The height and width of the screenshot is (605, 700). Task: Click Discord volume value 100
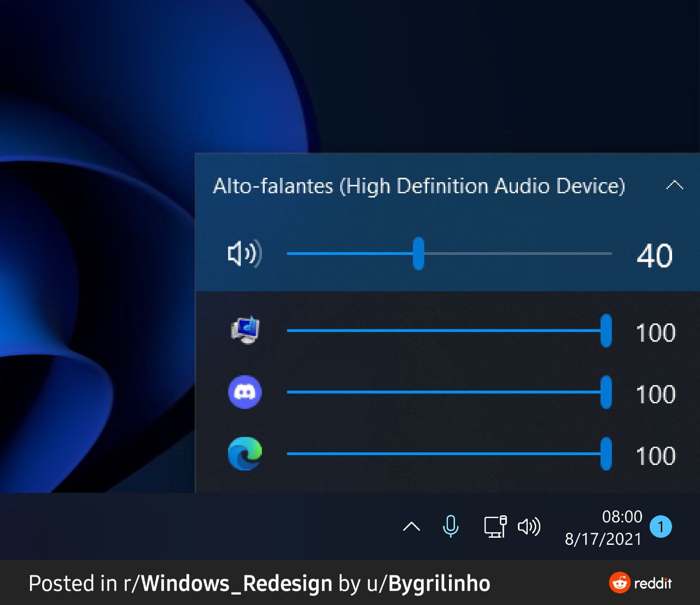(656, 394)
